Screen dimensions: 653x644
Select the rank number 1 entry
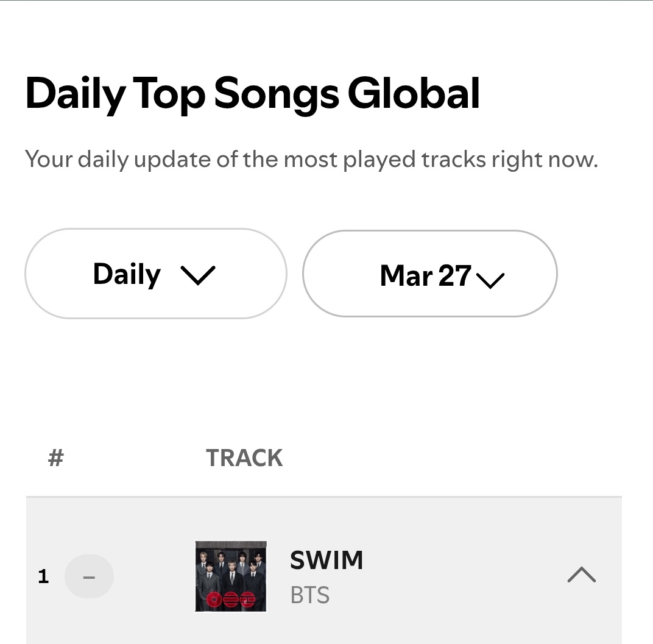click(43, 576)
